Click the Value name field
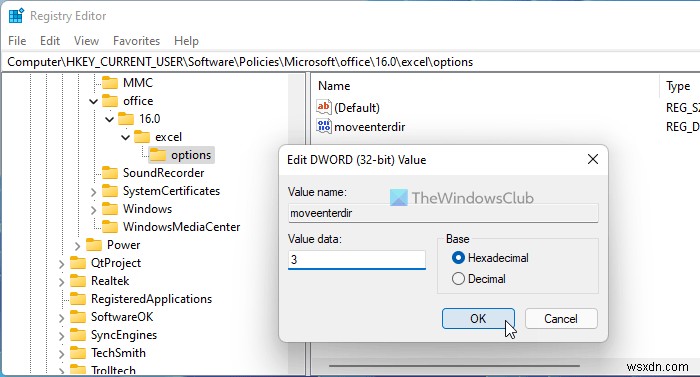Image resolution: width=700 pixels, height=377 pixels. click(443, 213)
